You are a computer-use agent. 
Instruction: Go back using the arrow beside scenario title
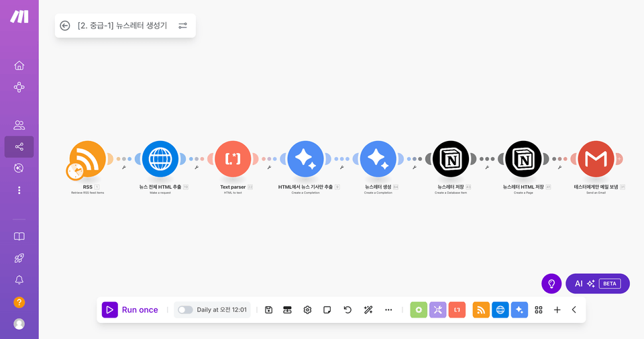[x=65, y=26]
